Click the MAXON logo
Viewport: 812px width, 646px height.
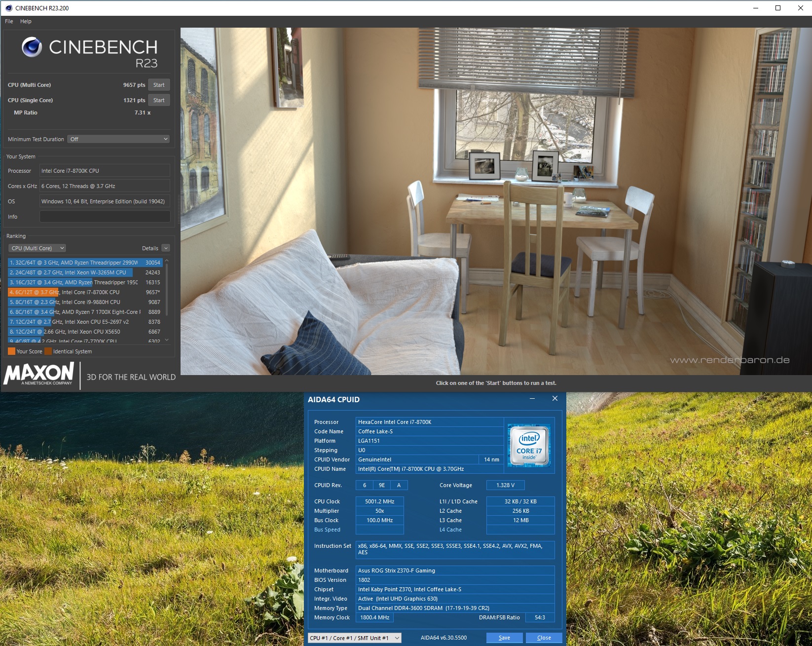tap(39, 374)
